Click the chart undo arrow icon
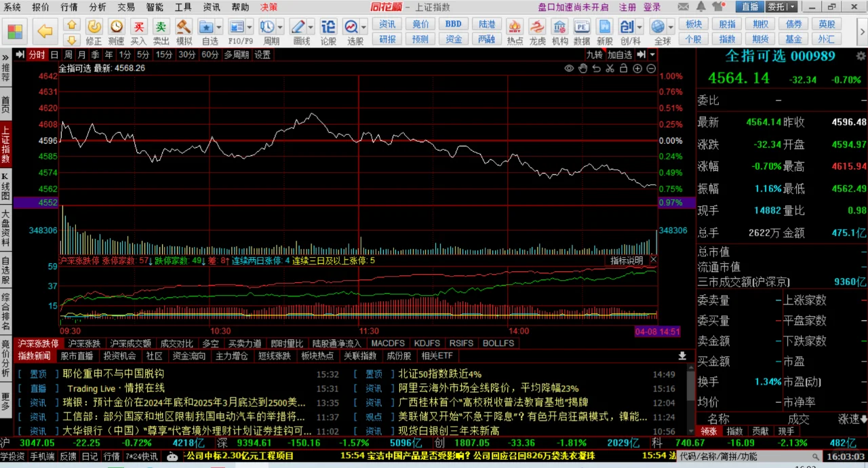Viewport: 868px width, 468px height. [596, 69]
